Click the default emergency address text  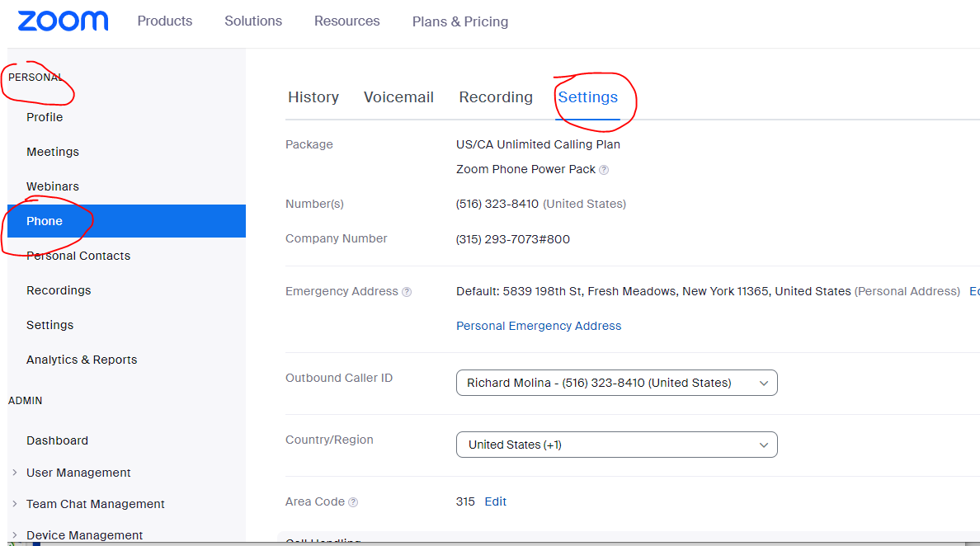pos(654,291)
